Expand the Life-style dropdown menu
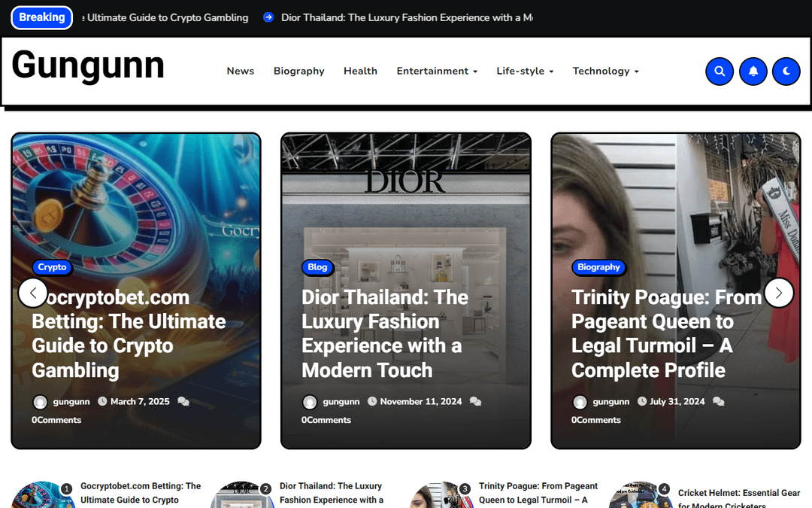This screenshot has height=508, width=812. 525,71
